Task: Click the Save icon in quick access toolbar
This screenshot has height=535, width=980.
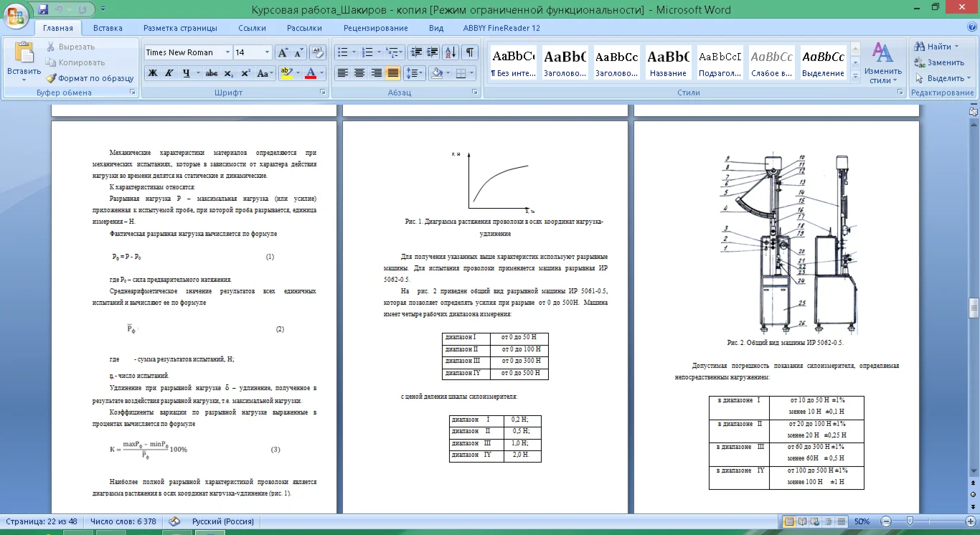Action: point(43,9)
